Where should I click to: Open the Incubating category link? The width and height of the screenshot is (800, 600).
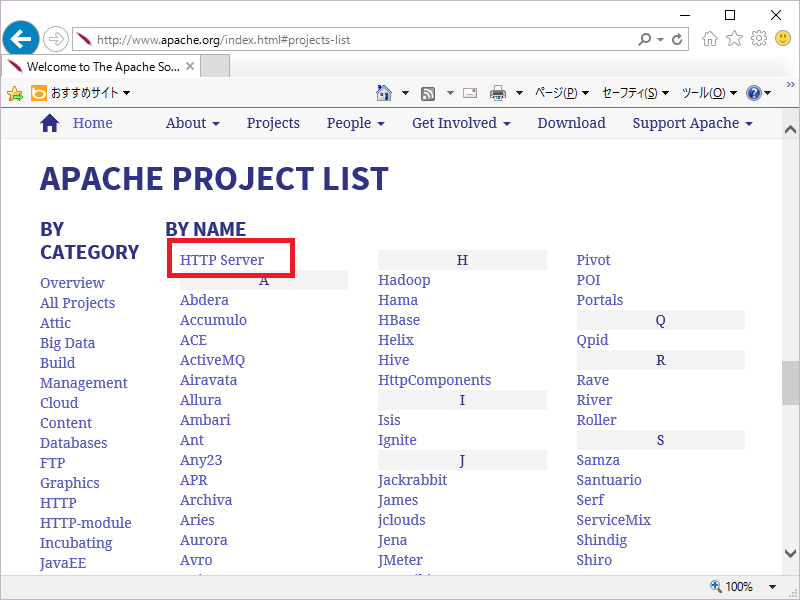pyautogui.click(x=76, y=543)
